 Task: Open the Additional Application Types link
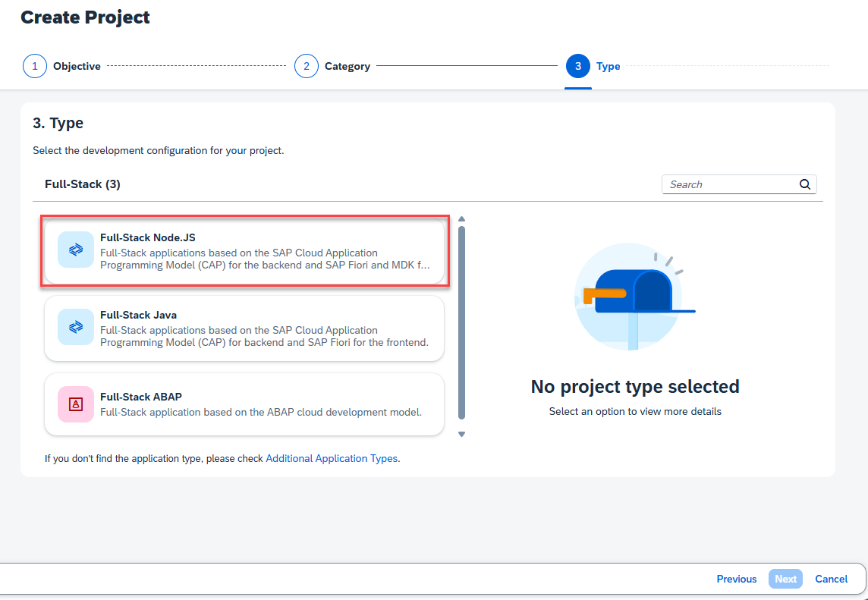[332, 458]
